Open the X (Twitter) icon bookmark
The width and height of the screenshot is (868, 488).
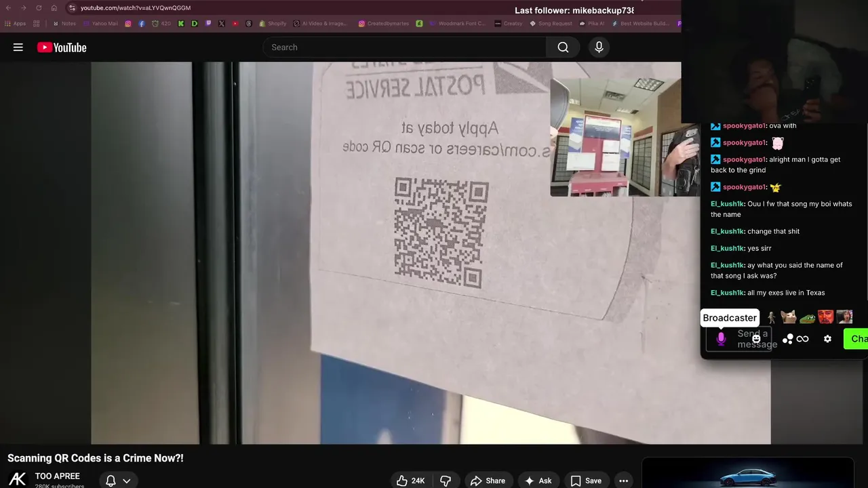222,24
